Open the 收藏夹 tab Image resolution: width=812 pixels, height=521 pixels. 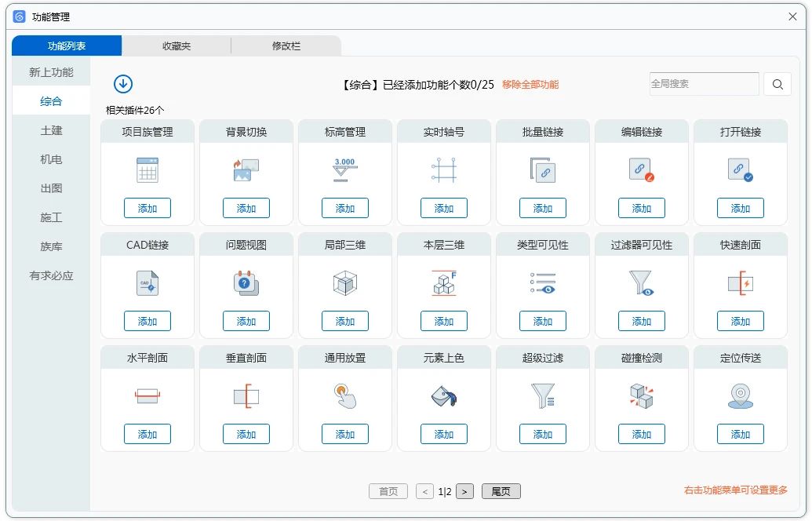click(177, 46)
